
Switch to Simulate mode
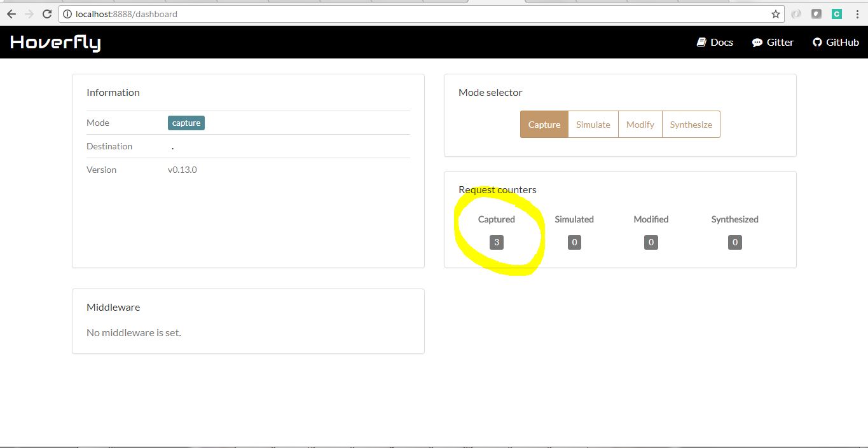[x=593, y=125]
